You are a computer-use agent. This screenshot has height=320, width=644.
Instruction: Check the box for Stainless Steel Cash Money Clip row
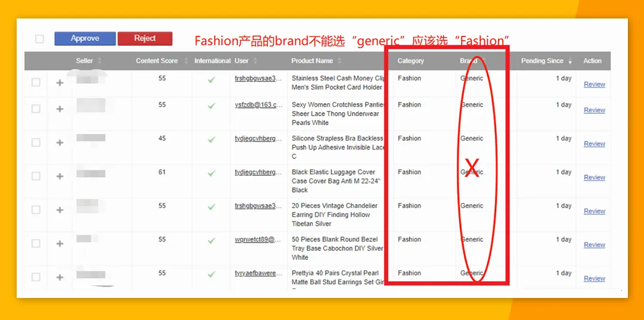[x=36, y=82]
